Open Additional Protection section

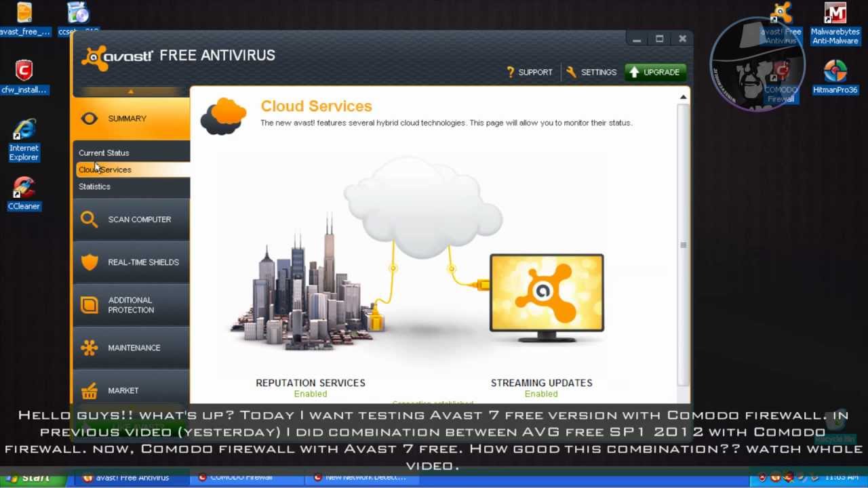click(x=132, y=305)
